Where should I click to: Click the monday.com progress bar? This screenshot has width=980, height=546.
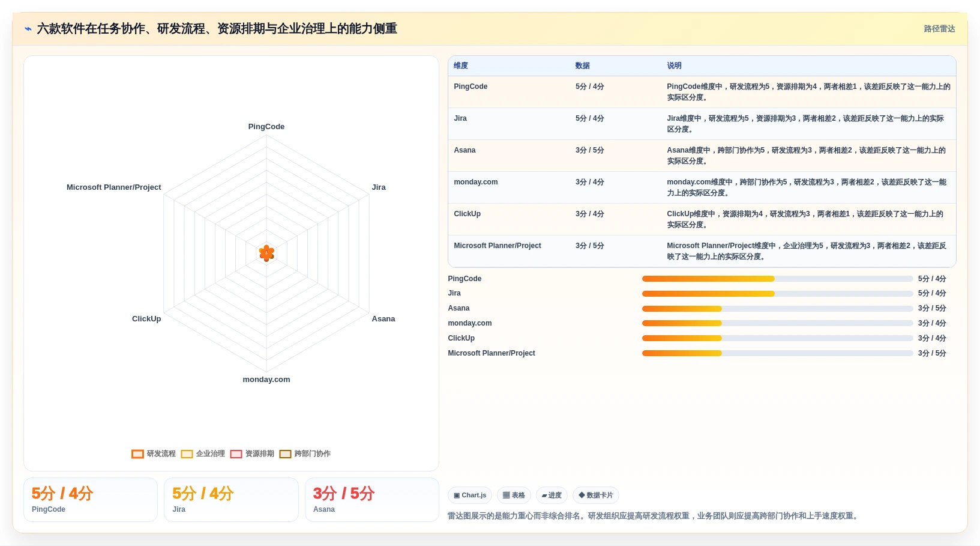tap(777, 323)
